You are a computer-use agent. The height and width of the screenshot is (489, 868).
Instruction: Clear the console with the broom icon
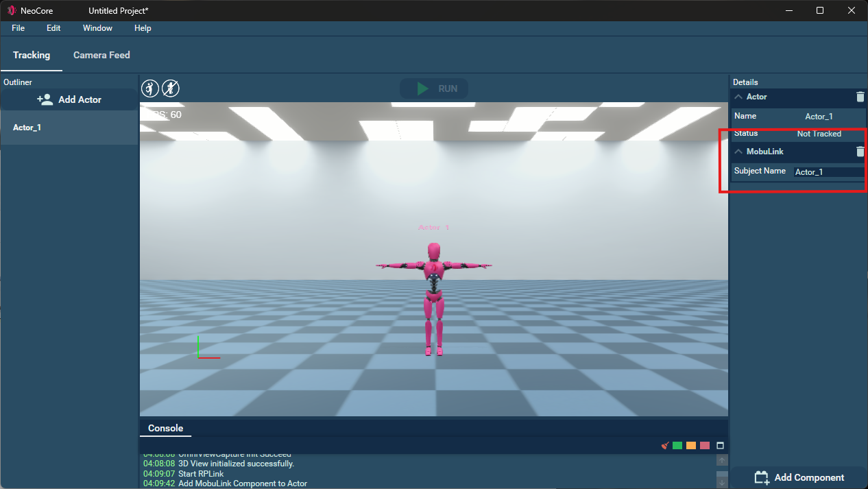[x=664, y=446]
